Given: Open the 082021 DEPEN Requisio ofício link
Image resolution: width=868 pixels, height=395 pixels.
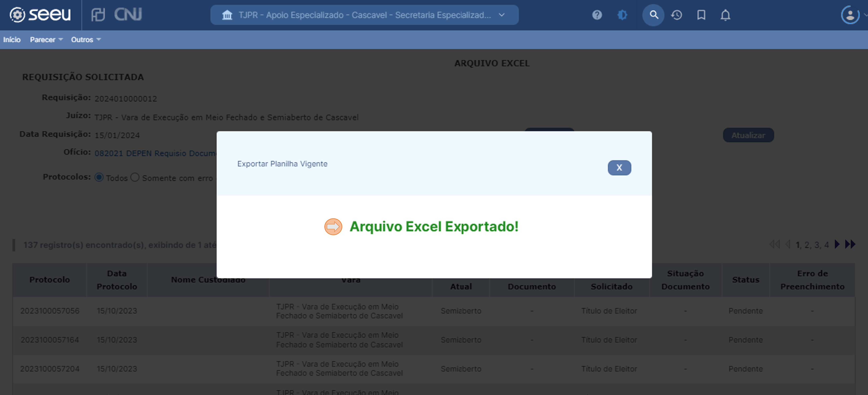Looking at the screenshot, I should pyautogui.click(x=155, y=153).
